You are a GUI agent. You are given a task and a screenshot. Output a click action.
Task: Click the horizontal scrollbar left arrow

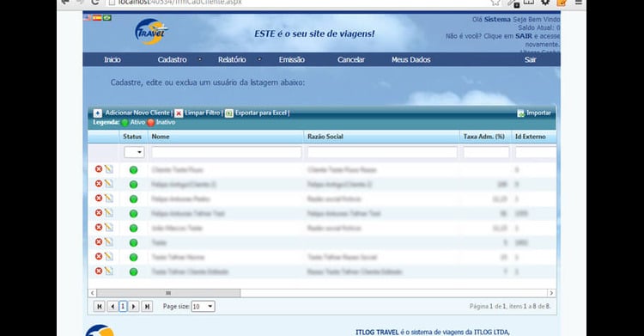tap(93, 293)
